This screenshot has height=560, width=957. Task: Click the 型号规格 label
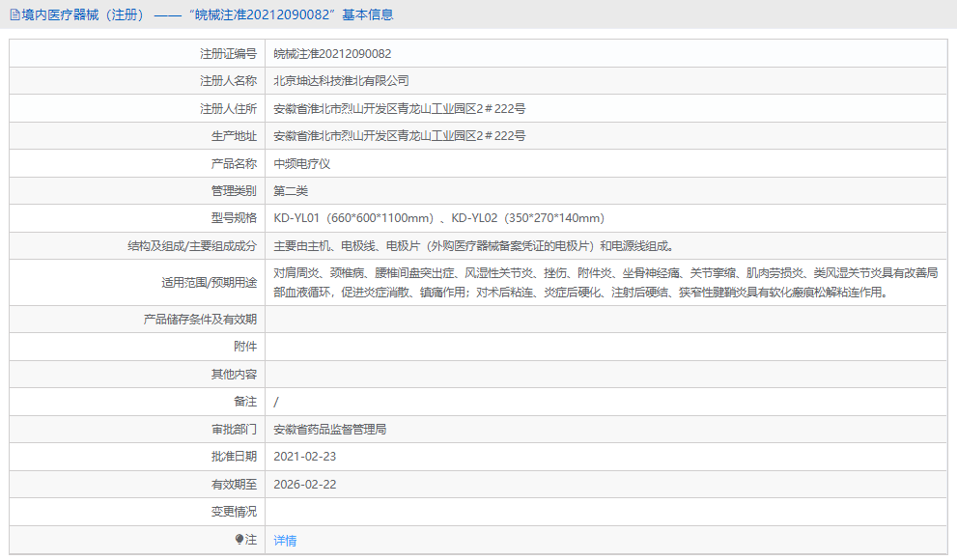pyautogui.click(x=235, y=218)
